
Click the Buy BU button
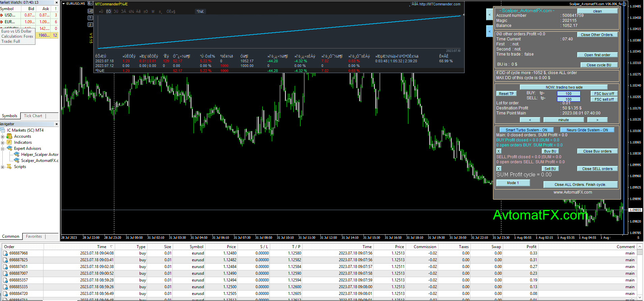[x=550, y=151]
